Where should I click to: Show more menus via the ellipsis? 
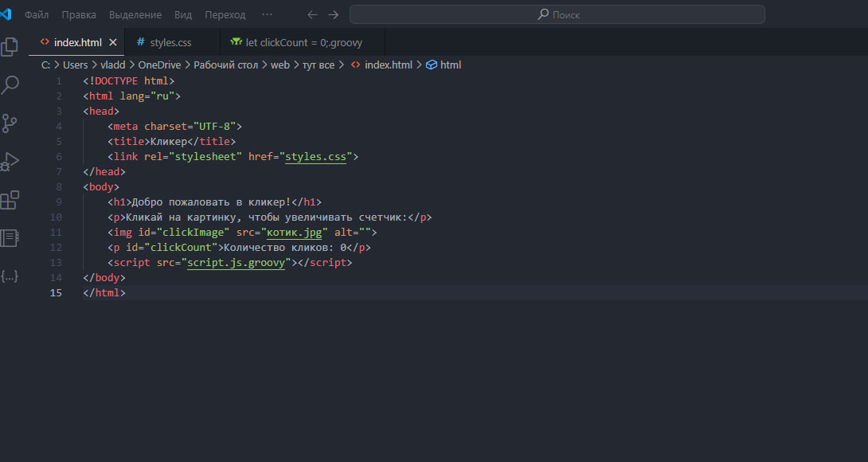coord(267,14)
